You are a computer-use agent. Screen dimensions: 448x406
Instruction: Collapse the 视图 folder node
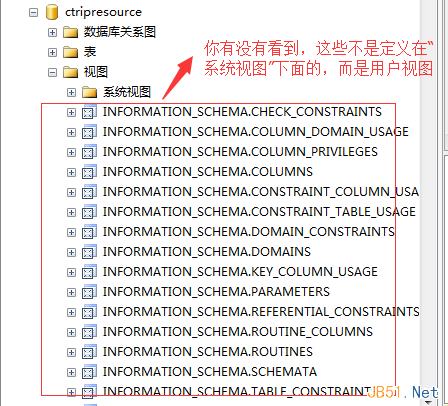click(52, 72)
